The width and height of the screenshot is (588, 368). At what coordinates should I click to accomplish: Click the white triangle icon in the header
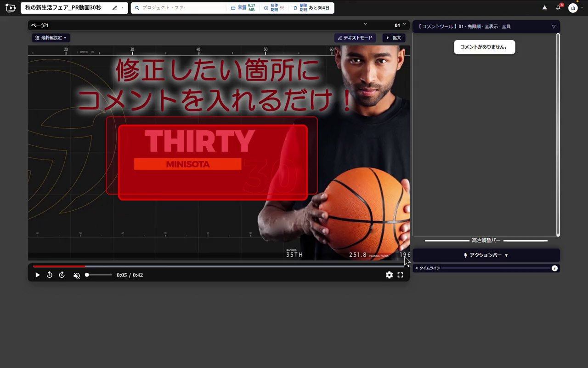point(545,8)
